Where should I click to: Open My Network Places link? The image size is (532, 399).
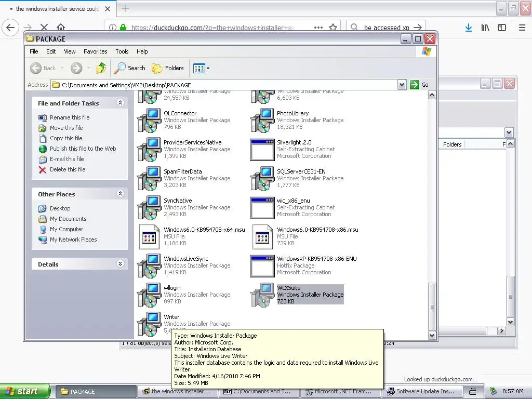[x=73, y=240]
